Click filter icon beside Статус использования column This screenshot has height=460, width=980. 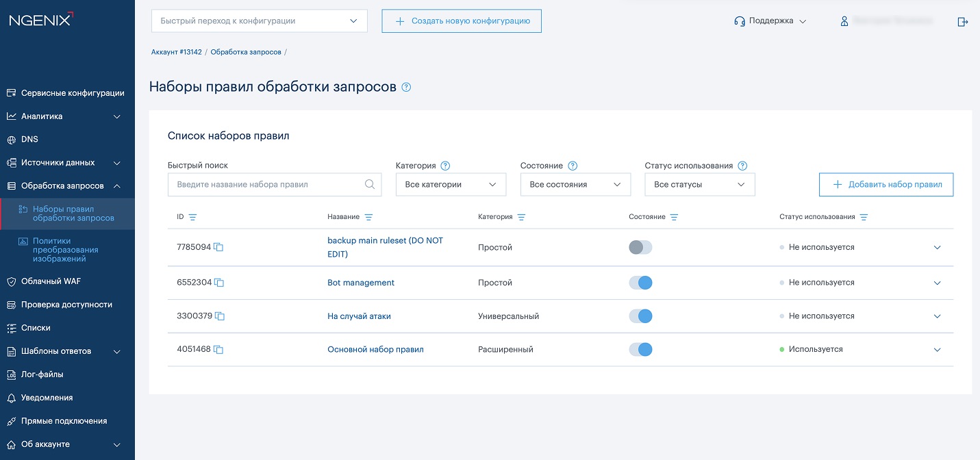pyautogui.click(x=864, y=217)
